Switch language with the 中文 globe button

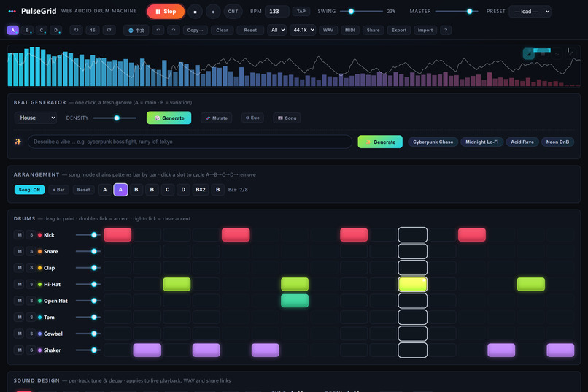click(136, 31)
